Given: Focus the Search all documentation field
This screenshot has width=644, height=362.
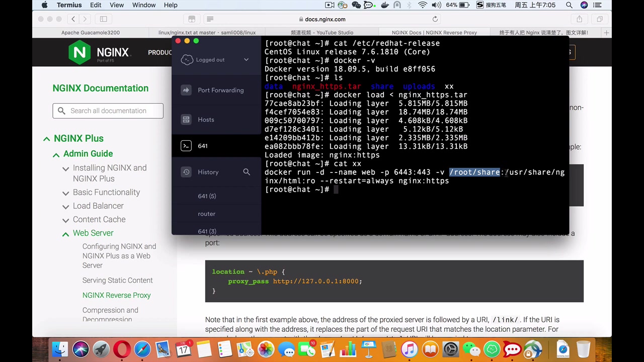Looking at the screenshot, I should point(108,111).
